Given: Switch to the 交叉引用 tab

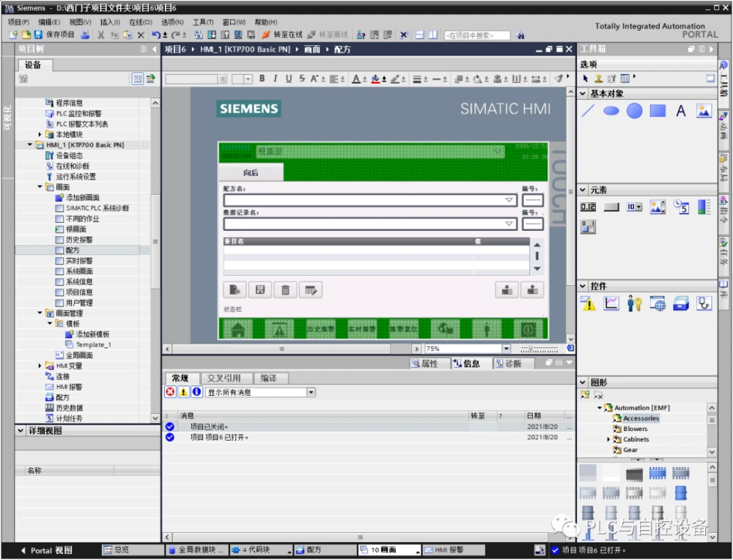Looking at the screenshot, I should pos(224,377).
